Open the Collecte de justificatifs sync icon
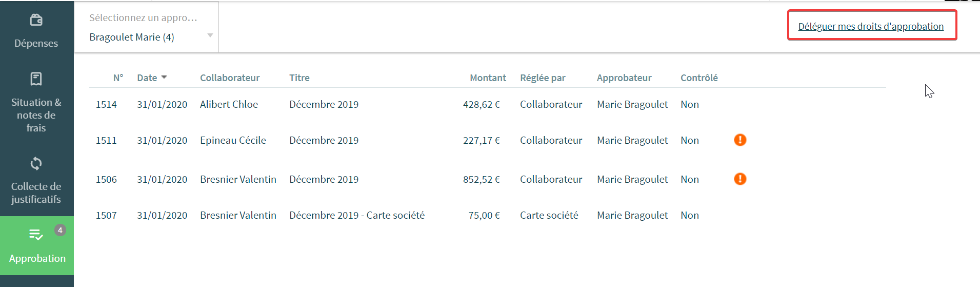The image size is (980, 287). (36, 163)
